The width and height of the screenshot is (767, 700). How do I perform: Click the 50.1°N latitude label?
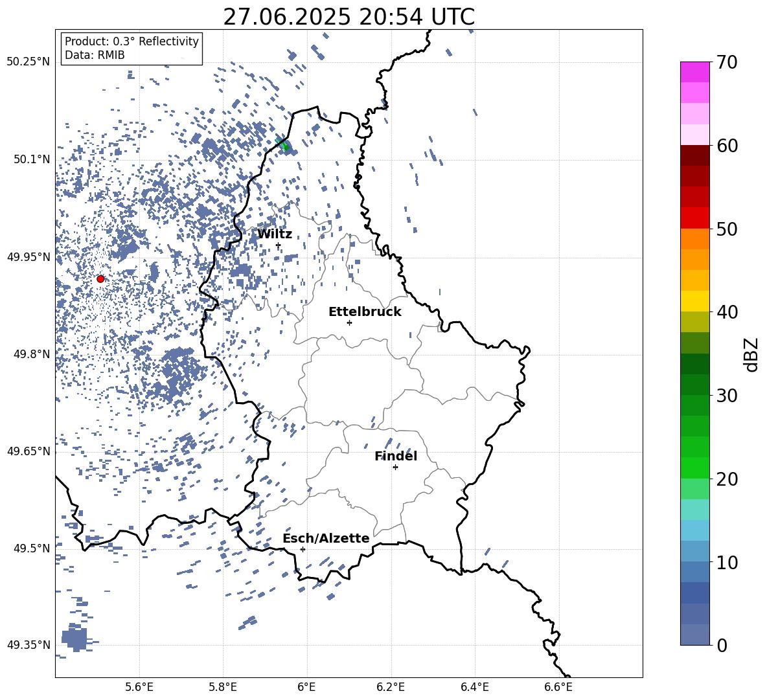32,159
